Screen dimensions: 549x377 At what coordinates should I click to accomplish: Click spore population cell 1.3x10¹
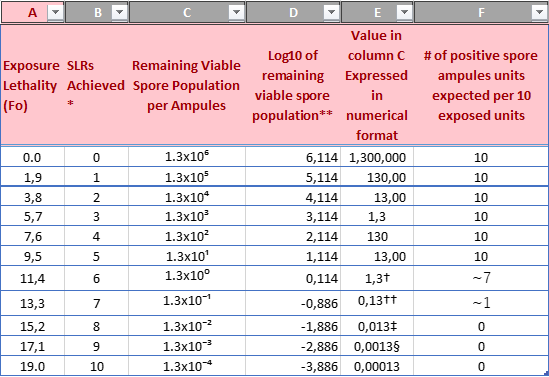tap(187, 257)
